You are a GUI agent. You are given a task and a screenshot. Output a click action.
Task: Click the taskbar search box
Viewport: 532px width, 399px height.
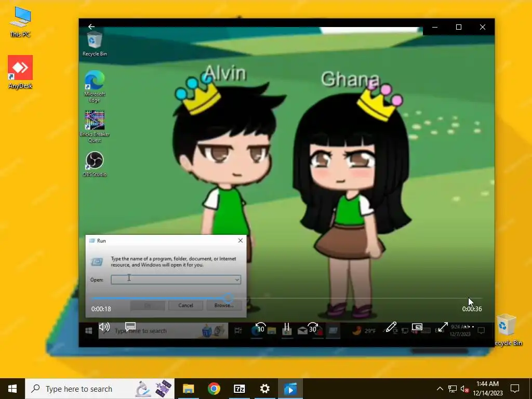(x=100, y=389)
